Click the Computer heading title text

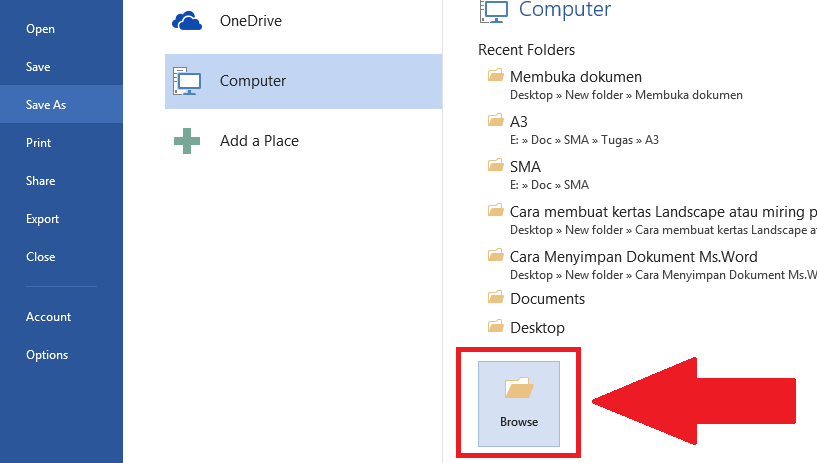pos(565,10)
